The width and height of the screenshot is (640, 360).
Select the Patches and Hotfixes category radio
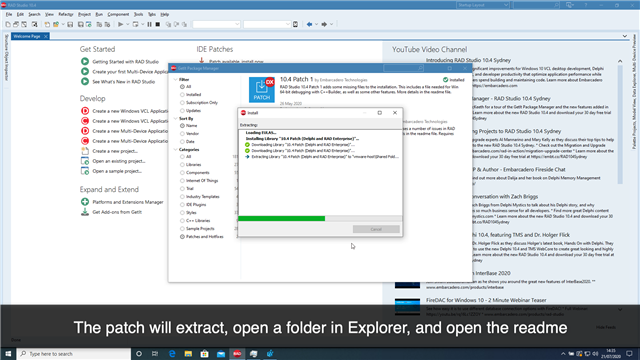click(182, 237)
